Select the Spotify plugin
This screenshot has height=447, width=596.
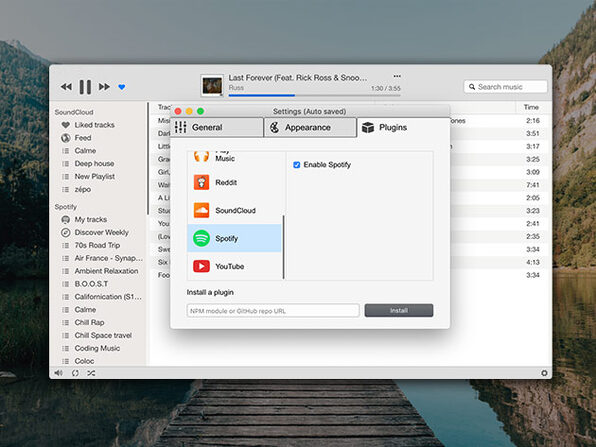(x=234, y=238)
